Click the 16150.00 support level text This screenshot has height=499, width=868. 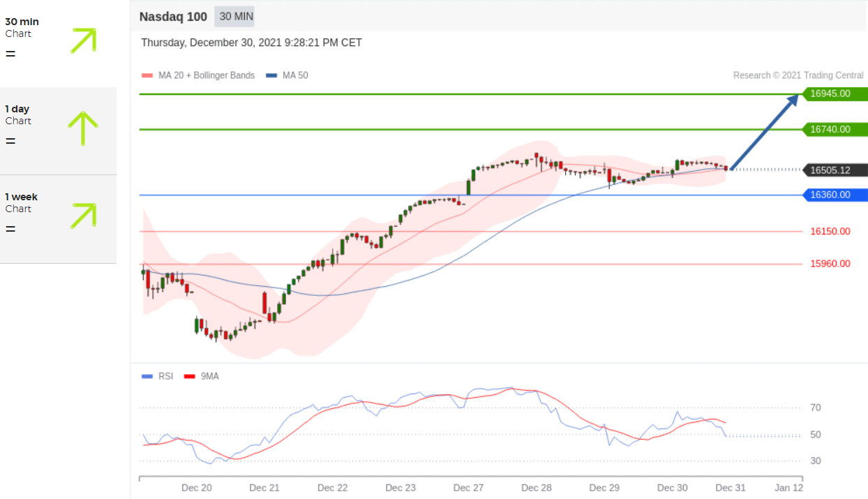click(x=830, y=231)
